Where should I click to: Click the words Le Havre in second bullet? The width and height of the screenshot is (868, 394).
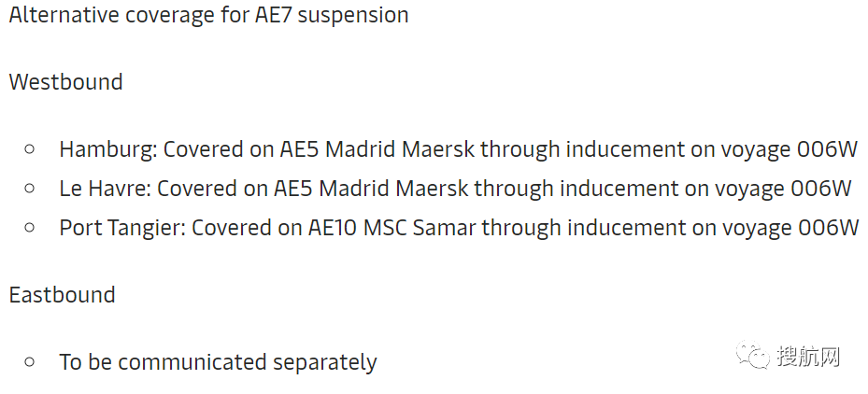tap(106, 189)
